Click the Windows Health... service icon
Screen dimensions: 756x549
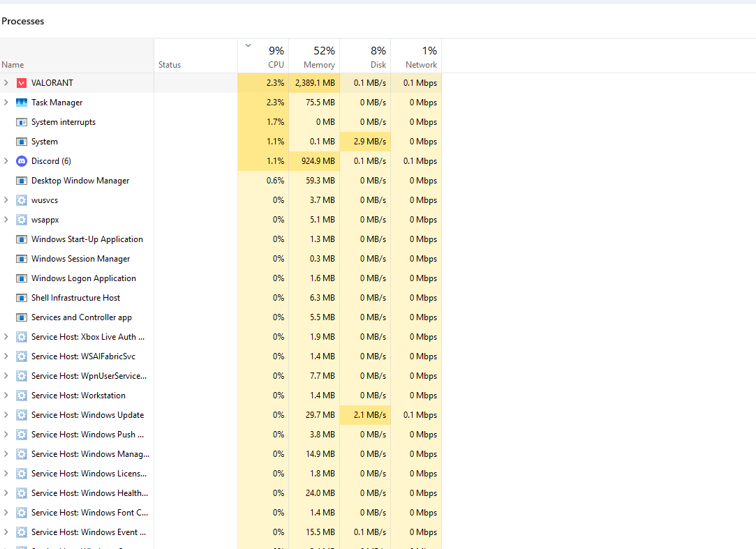[21, 493]
